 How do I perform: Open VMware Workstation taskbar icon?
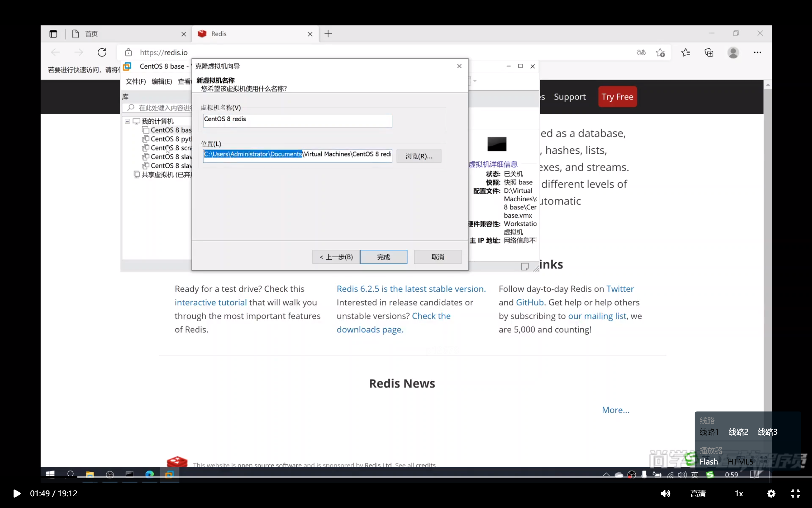(x=169, y=474)
